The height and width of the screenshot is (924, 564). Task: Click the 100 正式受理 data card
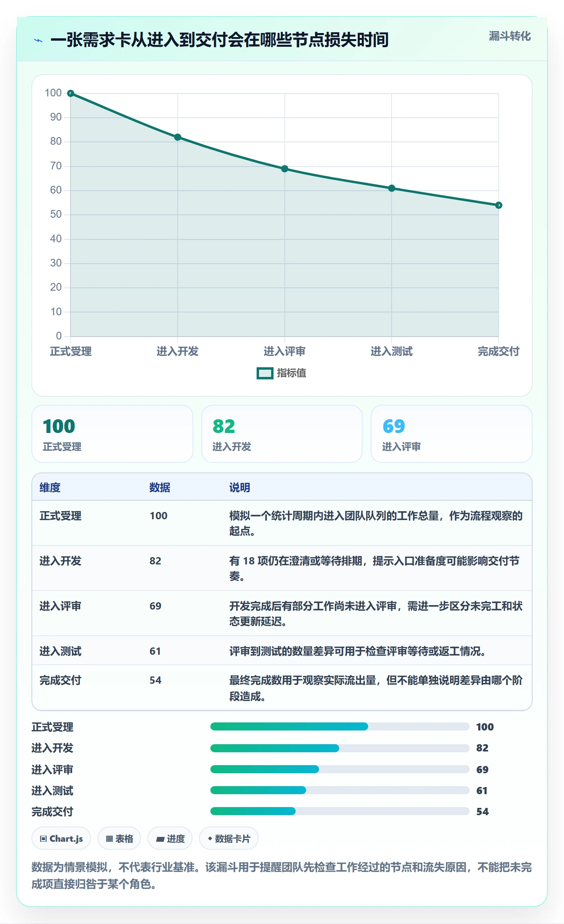pyautogui.click(x=112, y=434)
